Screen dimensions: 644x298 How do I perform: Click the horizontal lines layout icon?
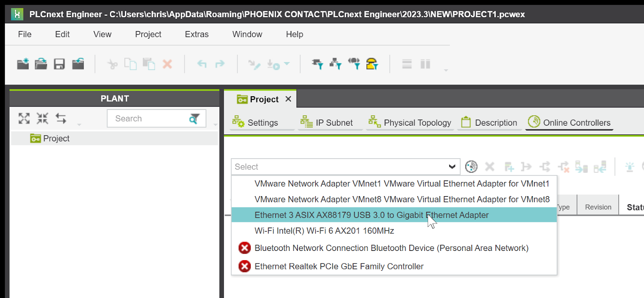pyautogui.click(x=407, y=64)
